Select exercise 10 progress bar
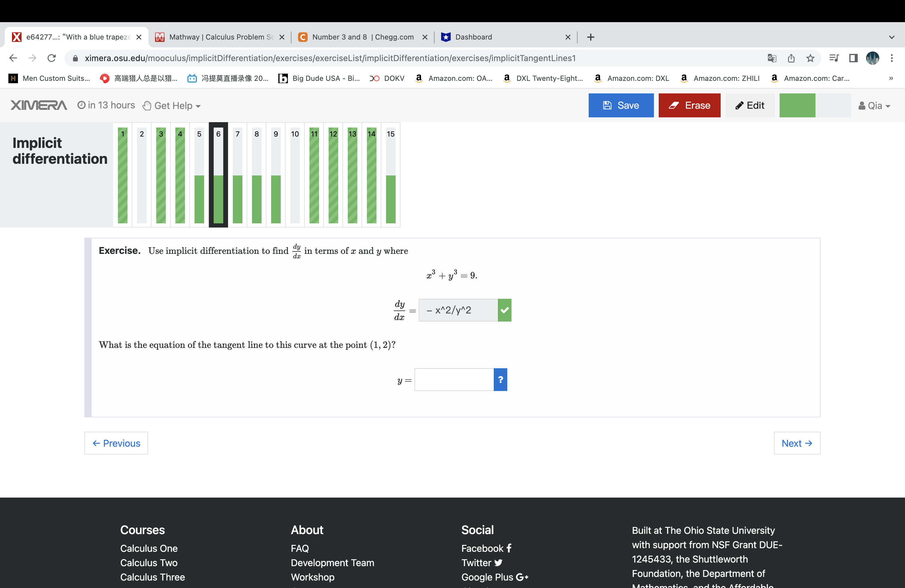This screenshot has height=588, width=905. pyautogui.click(x=295, y=175)
